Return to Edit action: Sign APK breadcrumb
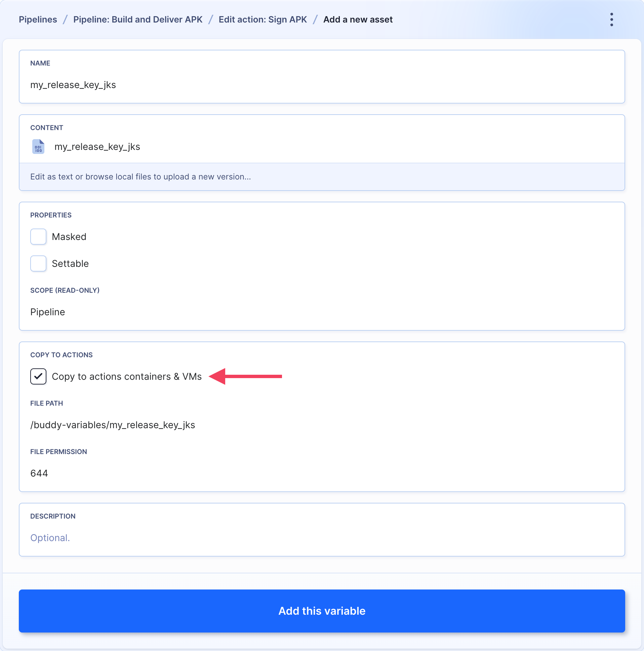 pos(263,19)
